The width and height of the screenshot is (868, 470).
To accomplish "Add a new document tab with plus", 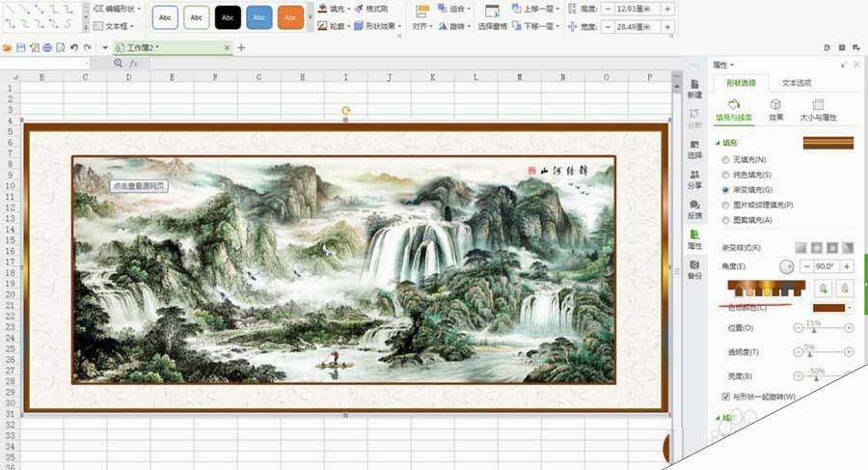I will [241, 48].
